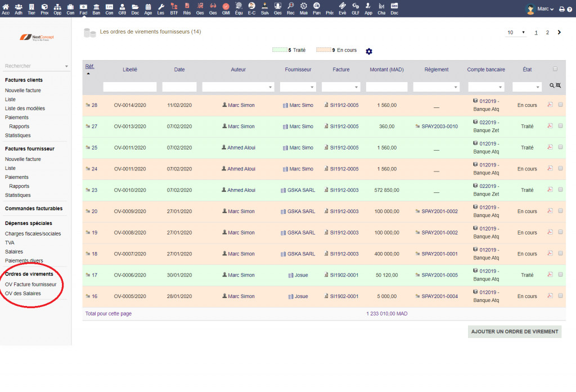This screenshot has height=392, width=576.
Task: Click Ajouter un ordre de virement button
Action: [514, 331]
